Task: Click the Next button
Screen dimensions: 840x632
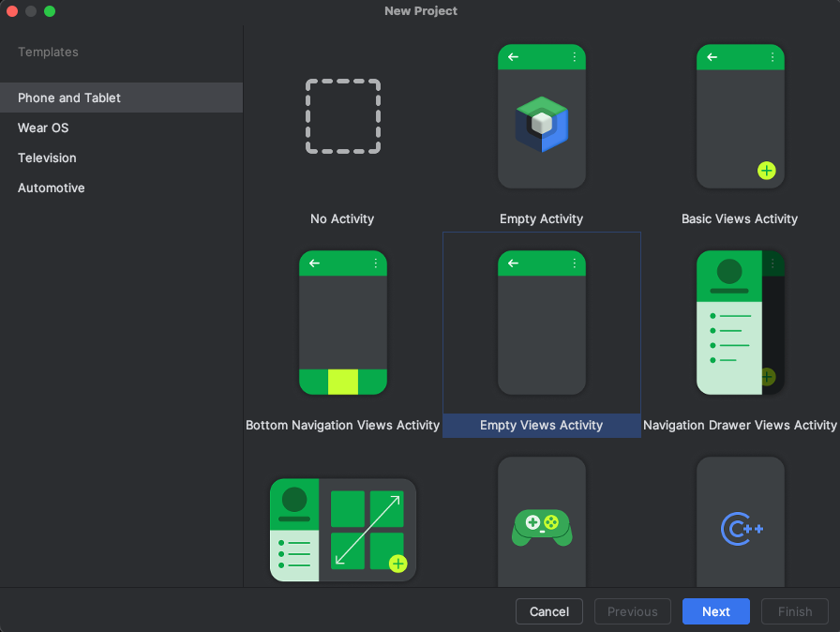Action: click(715, 611)
